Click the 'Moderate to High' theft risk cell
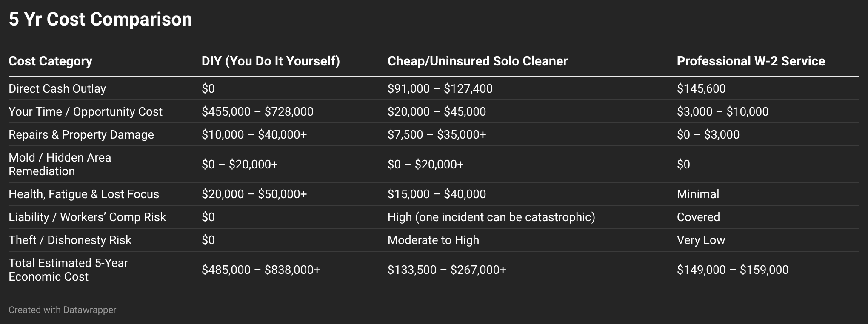868x324 pixels. point(433,240)
